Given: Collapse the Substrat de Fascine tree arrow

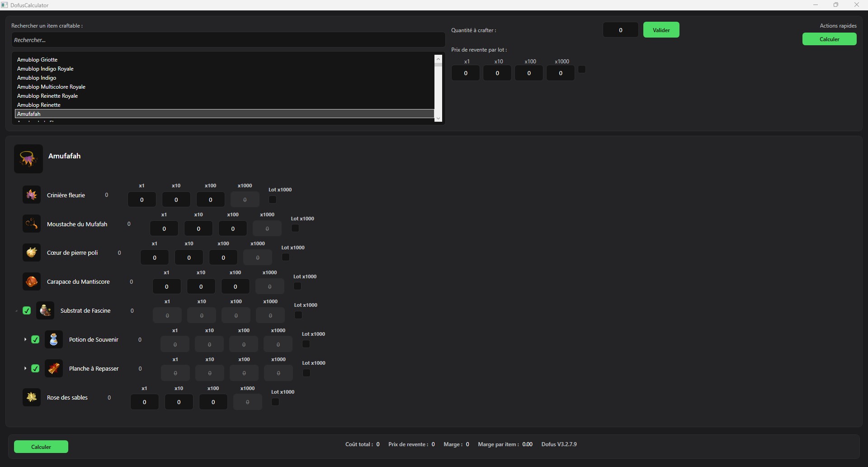Looking at the screenshot, I should click(16, 311).
